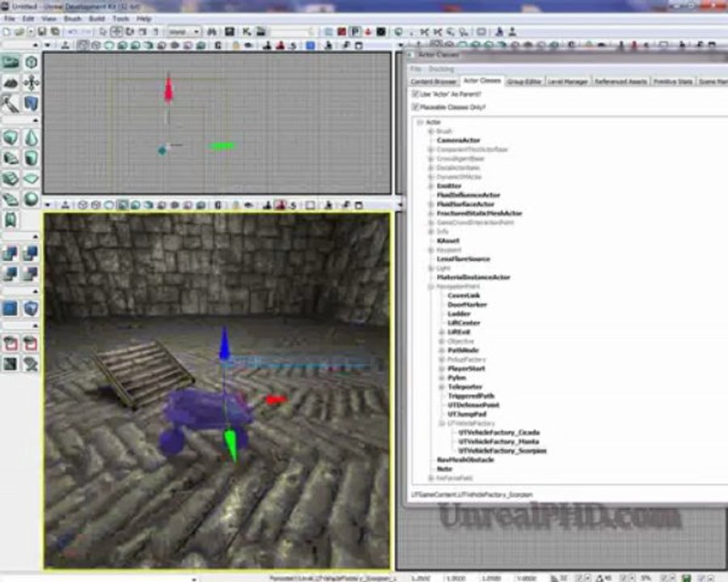This screenshot has width=728, height=582.
Task: Select UTVehicleFactory_Cicada class
Action: tap(499, 432)
